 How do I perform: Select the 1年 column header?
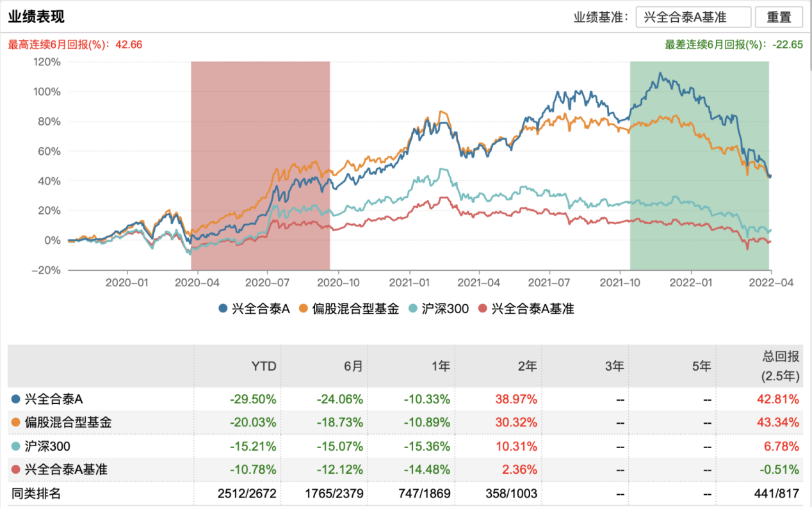click(440, 366)
